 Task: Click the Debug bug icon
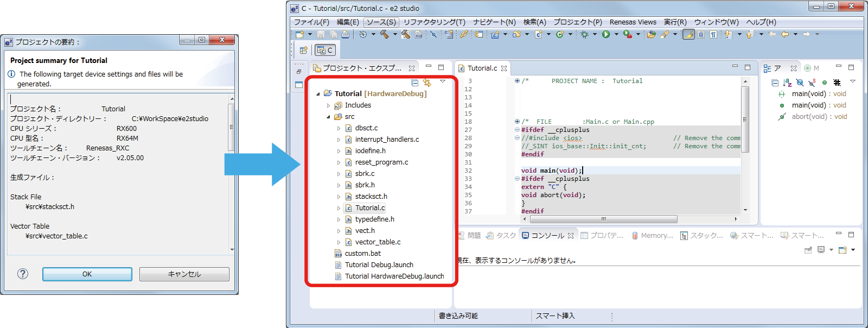tap(584, 34)
